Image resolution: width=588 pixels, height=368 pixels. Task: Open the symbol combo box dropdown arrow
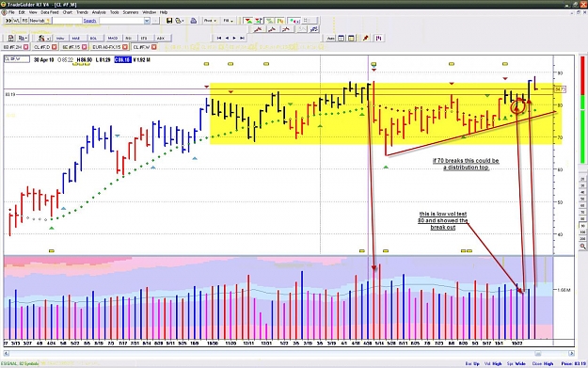(147, 21)
